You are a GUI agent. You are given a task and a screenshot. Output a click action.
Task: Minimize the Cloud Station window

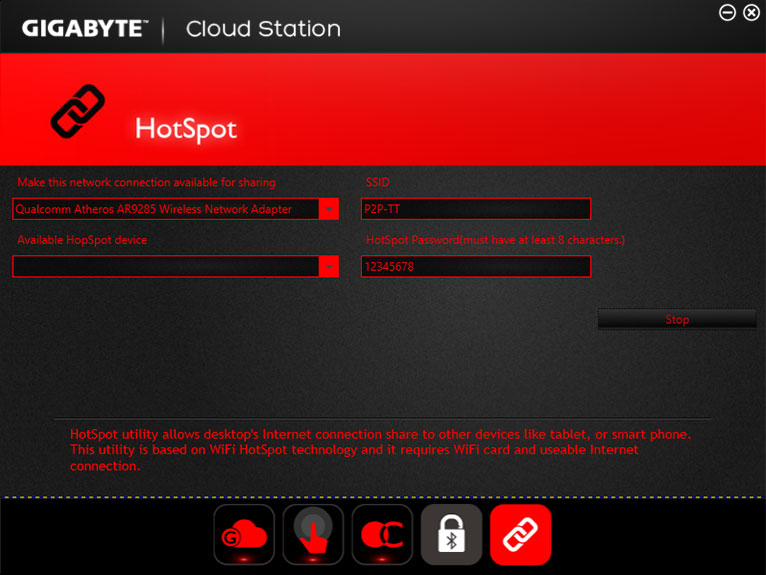tap(727, 13)
